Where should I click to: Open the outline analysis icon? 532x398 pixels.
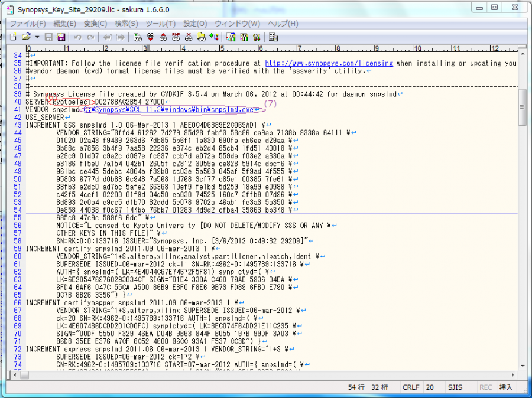point(213,37)
